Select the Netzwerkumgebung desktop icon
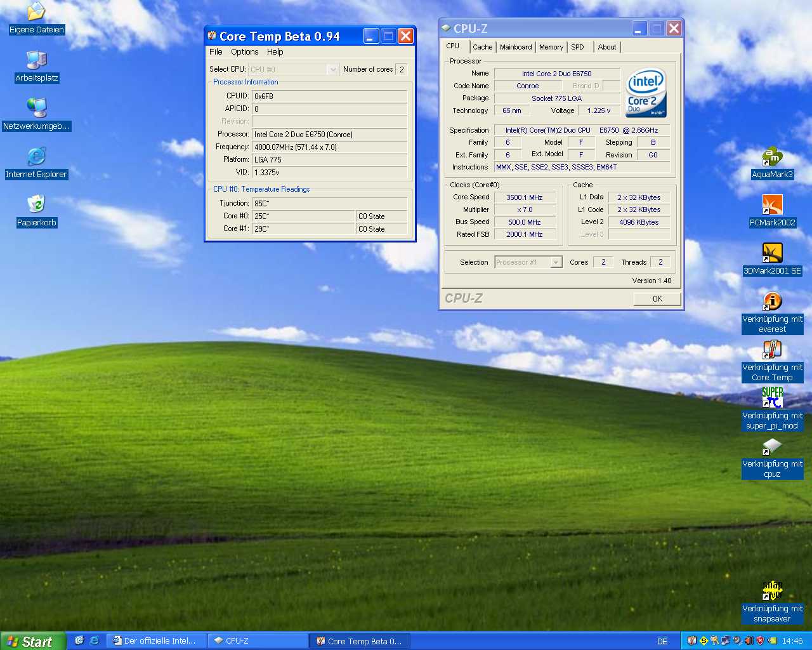This screenshot has height=650, width=812. point(37,114)
